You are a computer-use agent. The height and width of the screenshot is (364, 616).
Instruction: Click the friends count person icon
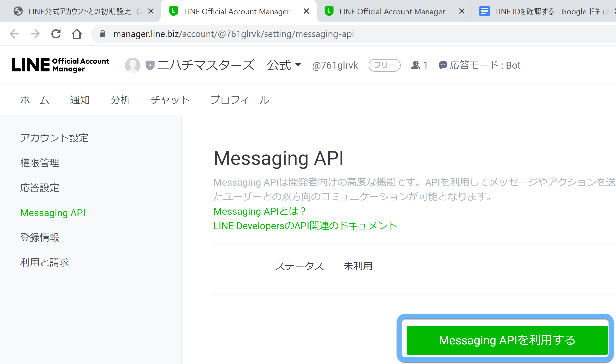pyautogui.click(x=415, y=65)
